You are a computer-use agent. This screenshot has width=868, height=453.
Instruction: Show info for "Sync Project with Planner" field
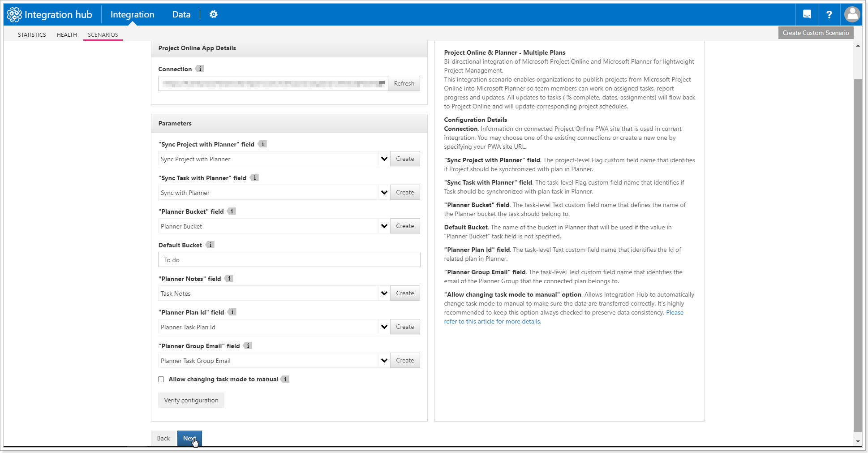[x=262, y=144]
